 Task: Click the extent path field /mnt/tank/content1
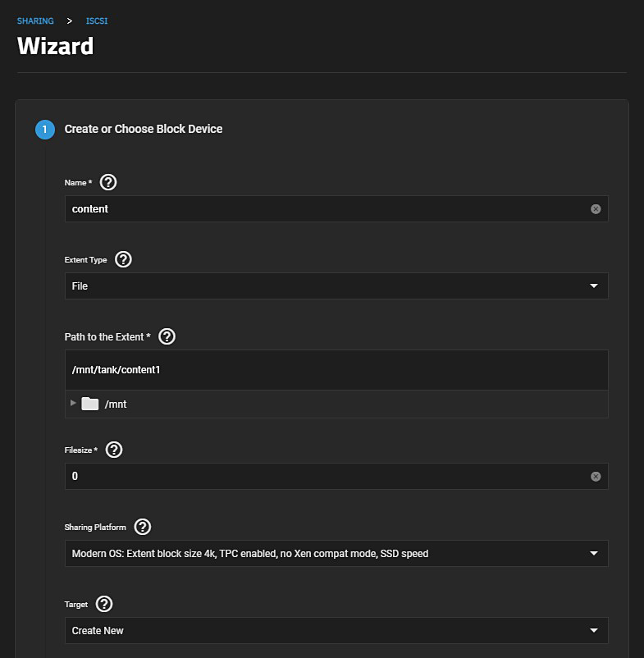(328, 370)
